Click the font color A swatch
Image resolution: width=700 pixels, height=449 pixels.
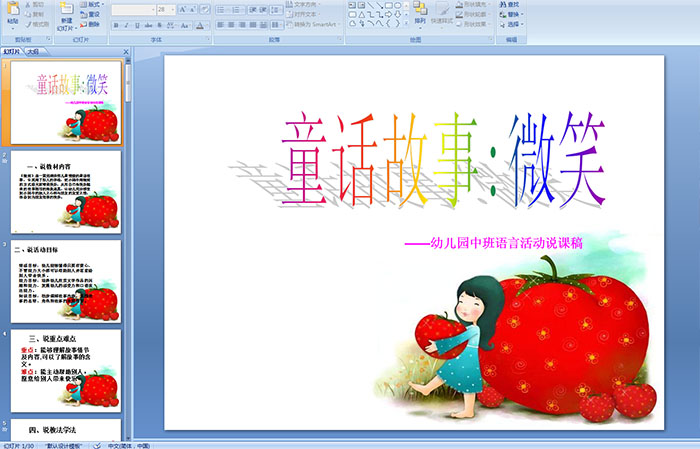click(200, 25)
